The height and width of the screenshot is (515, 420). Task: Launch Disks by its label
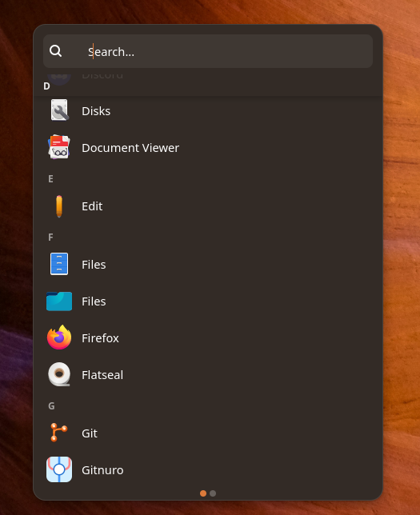[x=96, y=111]
